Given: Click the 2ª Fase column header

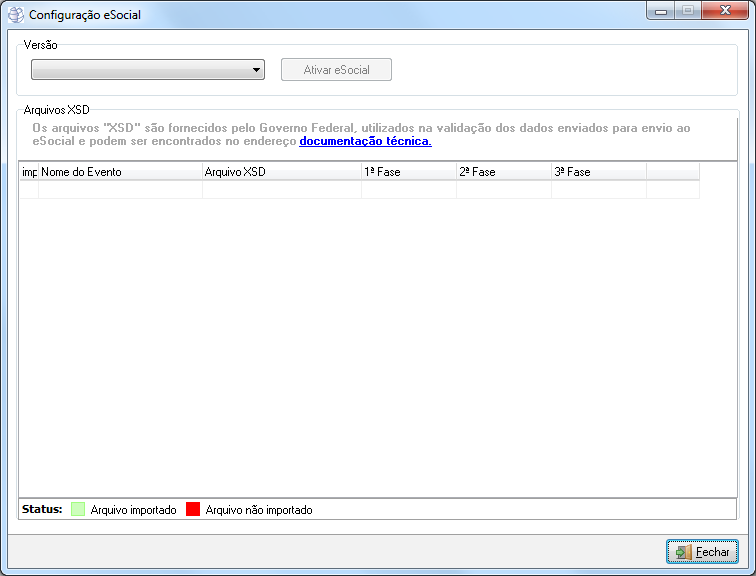Looking at the screenshot, I should click(x=503, y=172).
